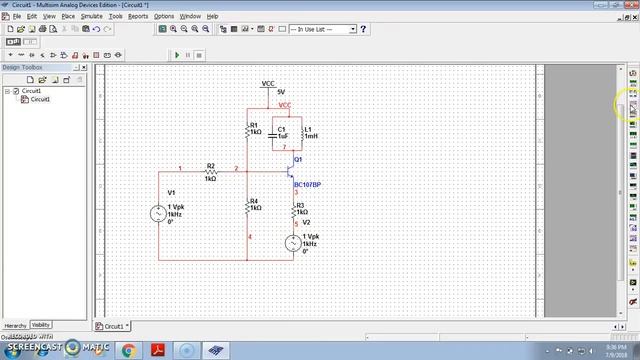The image size is (640, 360).
Task: Select the Circuit1 sheet tab at bottom
Action: pos(112,326)
